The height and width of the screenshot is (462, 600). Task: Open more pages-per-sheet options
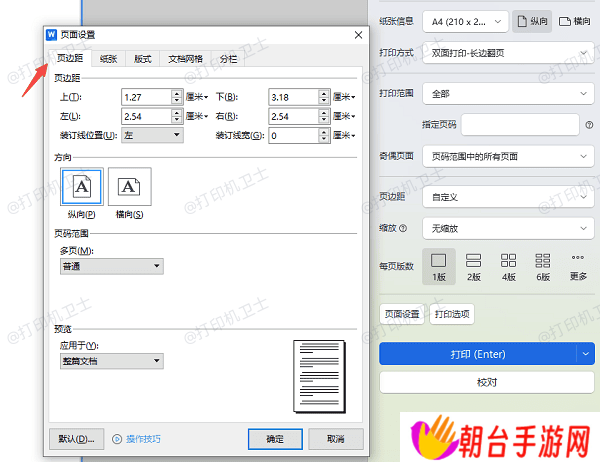578,266
